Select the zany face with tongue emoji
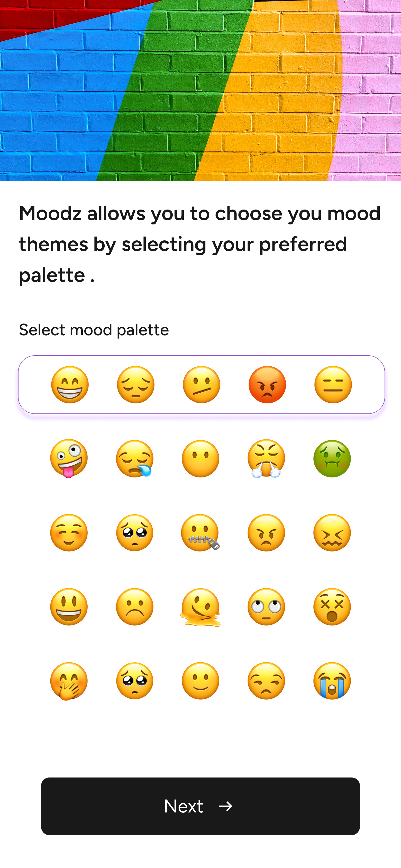 tap(69, 458)
